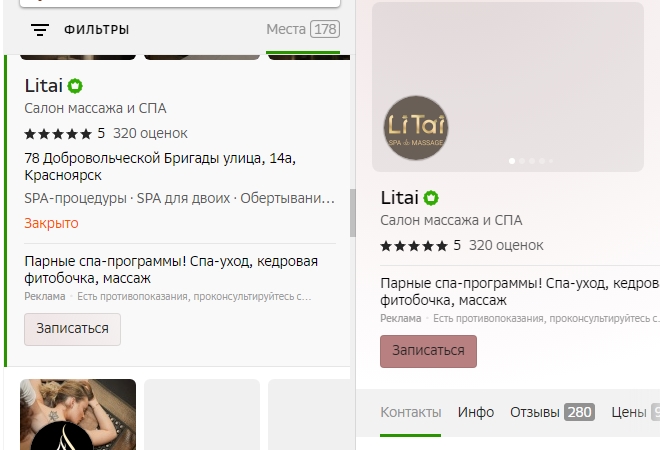This screenshot has width=660, height=450.
Task: Open the Контакты tab
Action: [410, 412]
